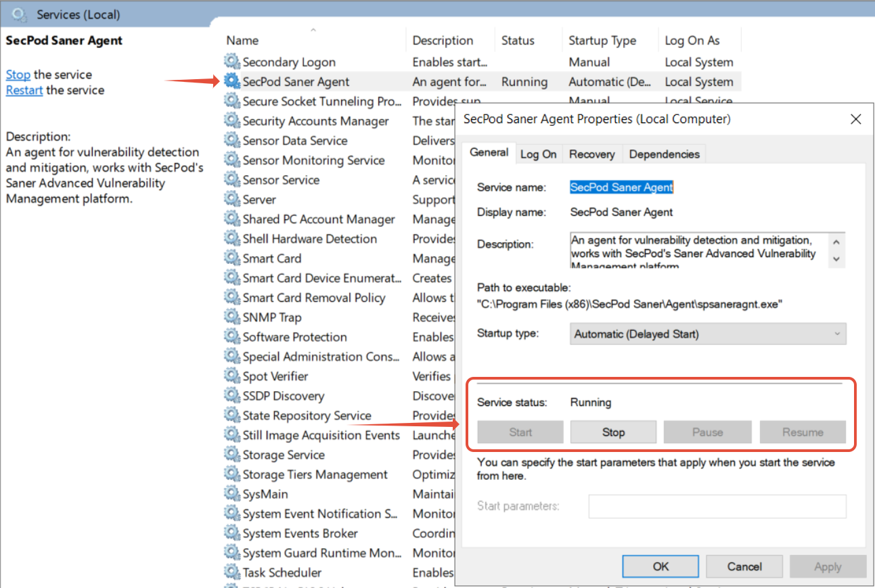
Task: Click the Stop button in the properties dialog
Action: coord(613,432)
